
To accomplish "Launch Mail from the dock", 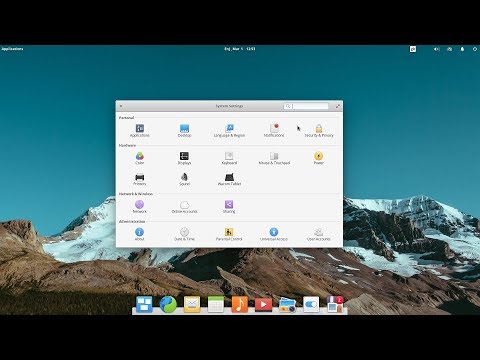I will click(x=192, y=304).
